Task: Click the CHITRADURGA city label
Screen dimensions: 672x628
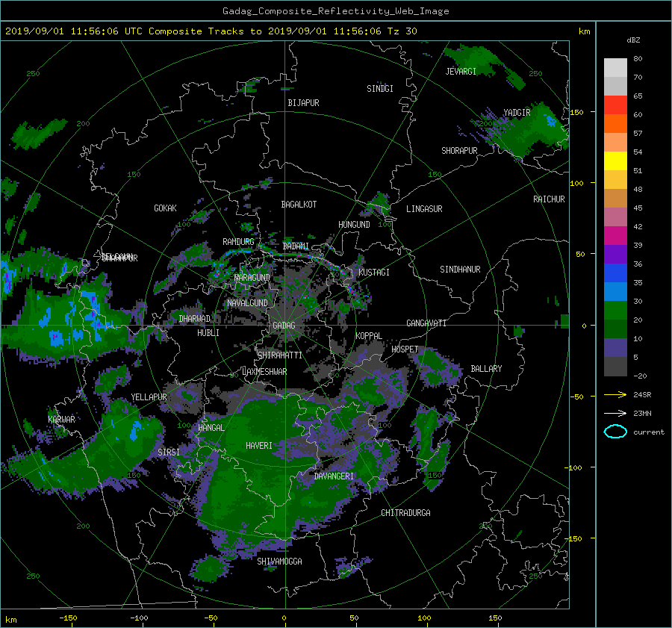Action: coord(406,513)
